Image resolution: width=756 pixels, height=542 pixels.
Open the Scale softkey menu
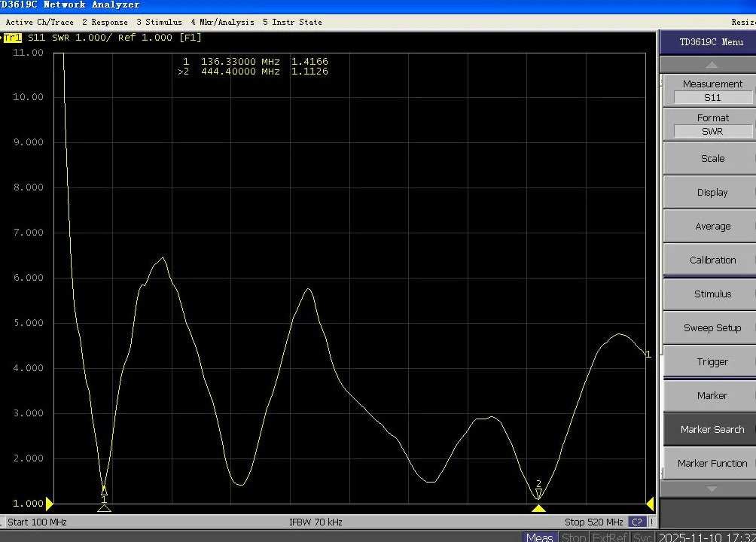pyautogui.click(x=710, y=158)
